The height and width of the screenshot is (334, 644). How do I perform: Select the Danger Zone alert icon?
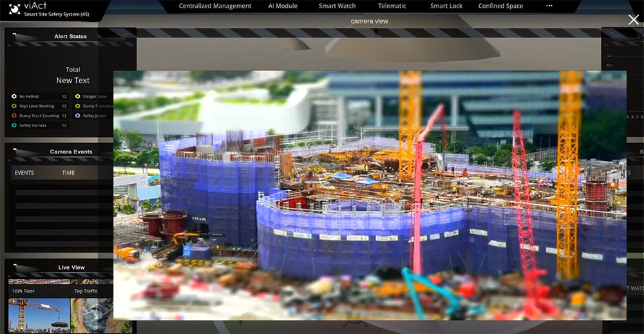tap(78, 96)
